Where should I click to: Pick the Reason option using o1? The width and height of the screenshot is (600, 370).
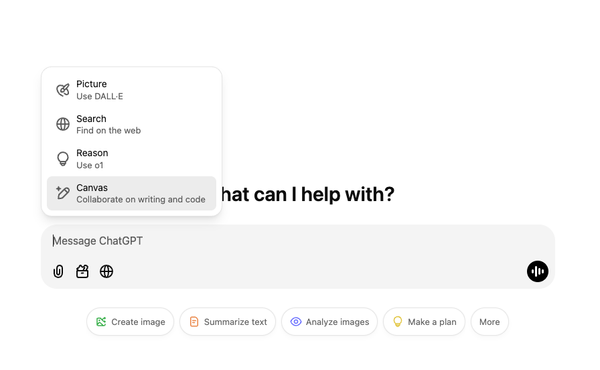(x=131, y=159)
